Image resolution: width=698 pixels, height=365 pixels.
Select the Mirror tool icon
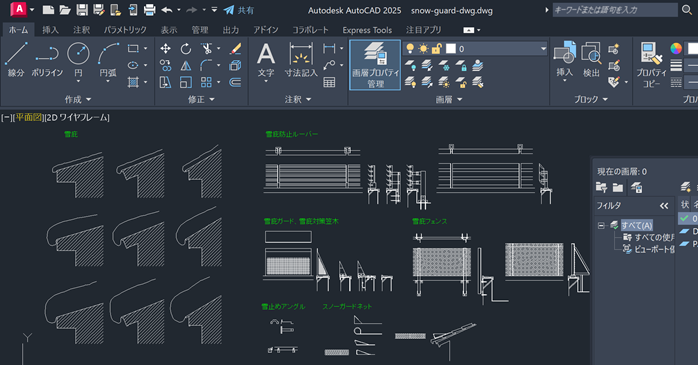[186, 65]
